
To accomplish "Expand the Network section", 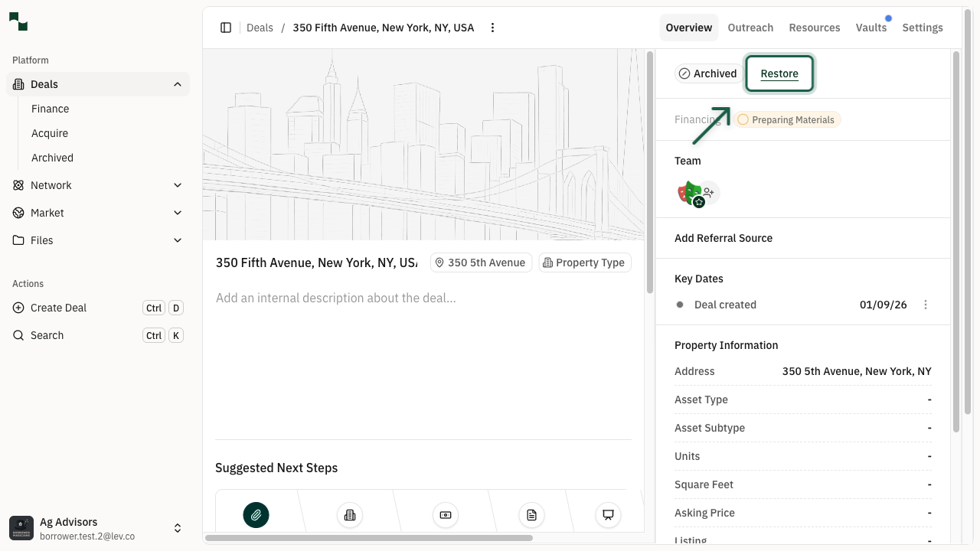I will click(178, 185).
